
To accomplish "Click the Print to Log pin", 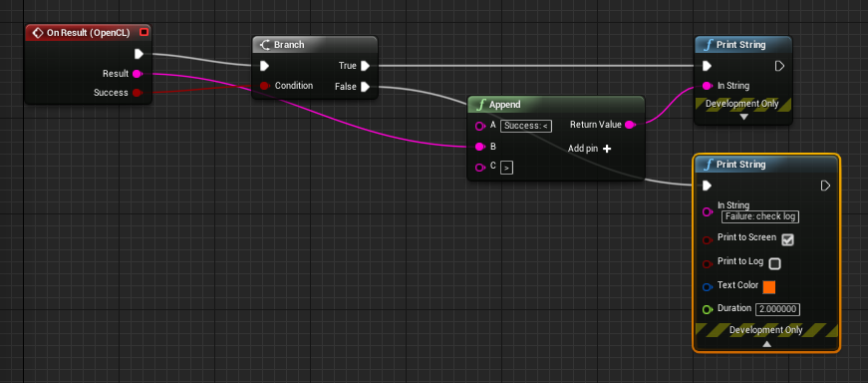I will coord(707,264).
